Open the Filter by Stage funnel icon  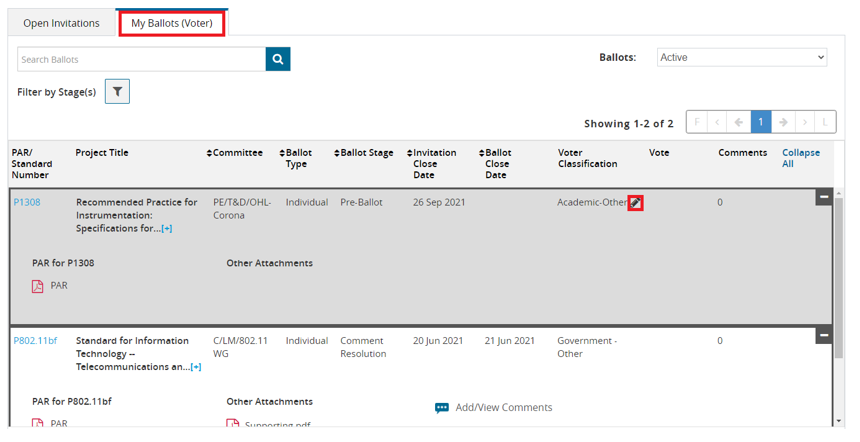[117, 92]
